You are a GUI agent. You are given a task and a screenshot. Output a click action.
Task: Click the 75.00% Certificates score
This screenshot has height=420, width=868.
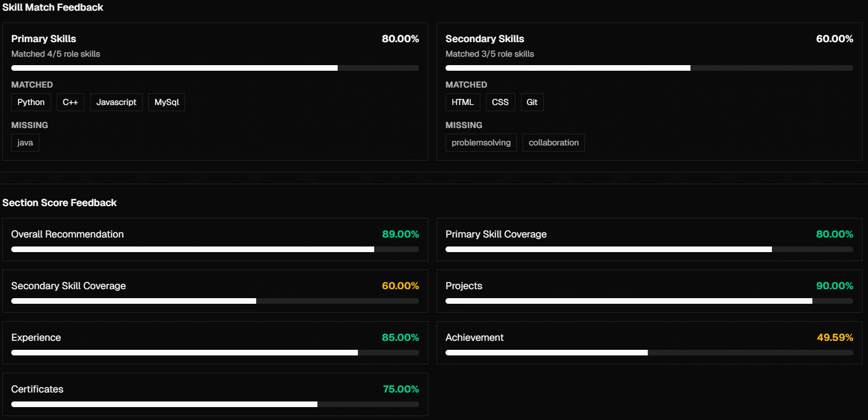point(401,389)
